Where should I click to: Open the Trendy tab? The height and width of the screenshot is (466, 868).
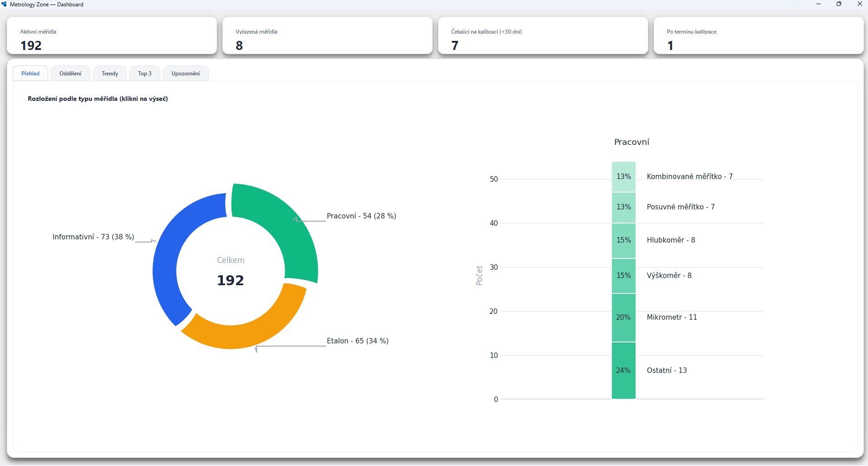coord(110,74)
